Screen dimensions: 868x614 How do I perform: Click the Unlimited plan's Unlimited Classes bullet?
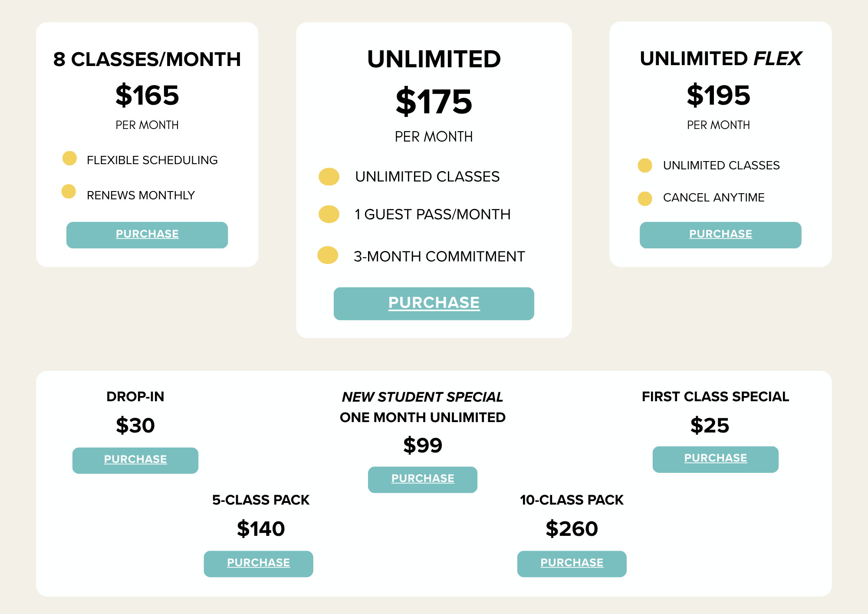coord(329,177)
